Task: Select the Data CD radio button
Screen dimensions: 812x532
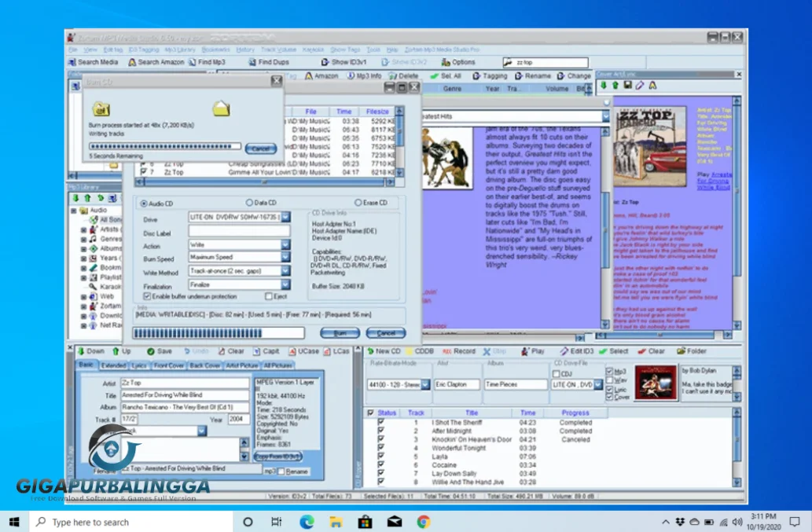Action: click(249, 203)
